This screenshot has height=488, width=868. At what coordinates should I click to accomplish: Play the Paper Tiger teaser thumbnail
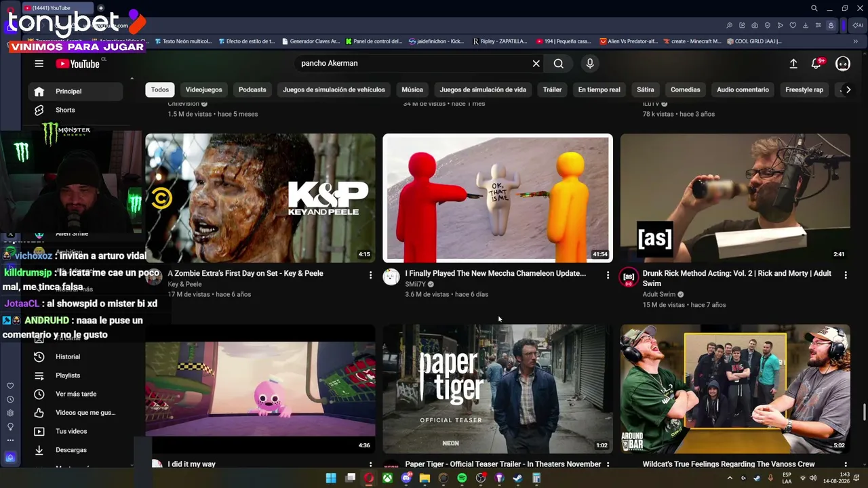click(x=498, y=389)
